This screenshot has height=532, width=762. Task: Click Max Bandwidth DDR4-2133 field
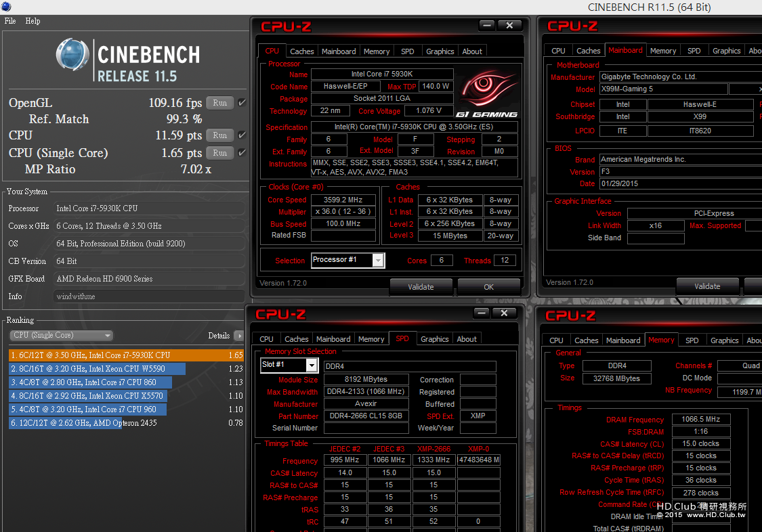tap(366, 392)
